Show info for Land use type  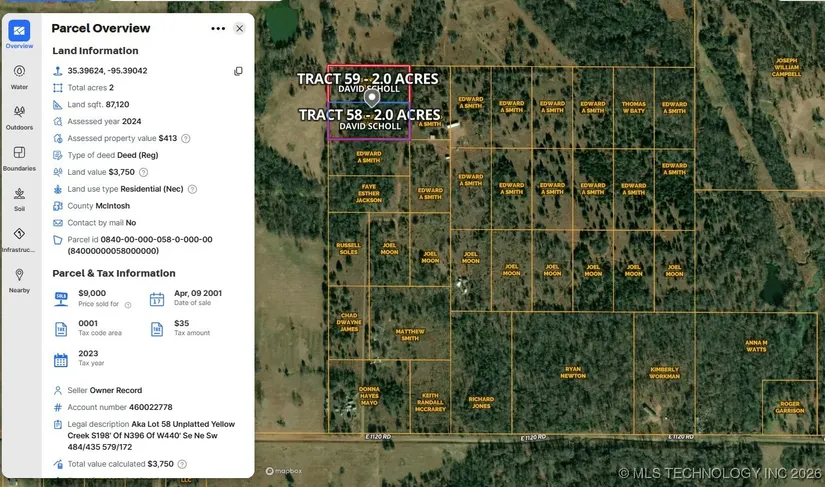pos(192,189)
